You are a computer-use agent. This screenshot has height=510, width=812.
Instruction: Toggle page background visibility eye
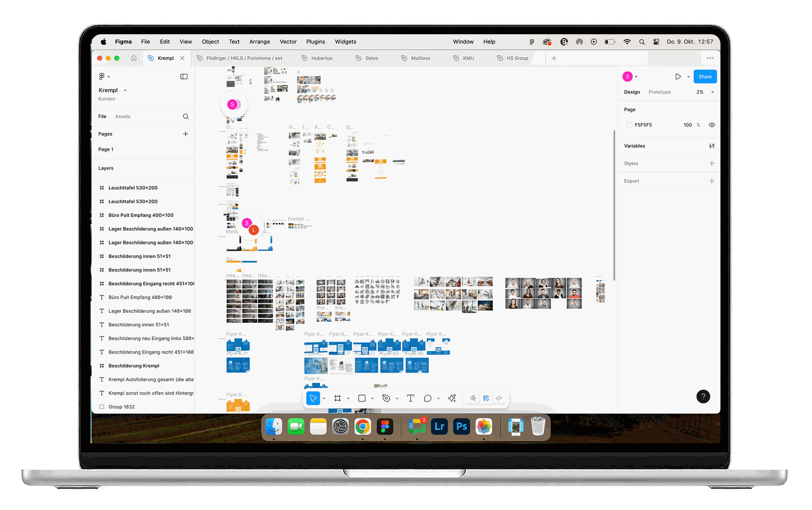pos(712,125)
